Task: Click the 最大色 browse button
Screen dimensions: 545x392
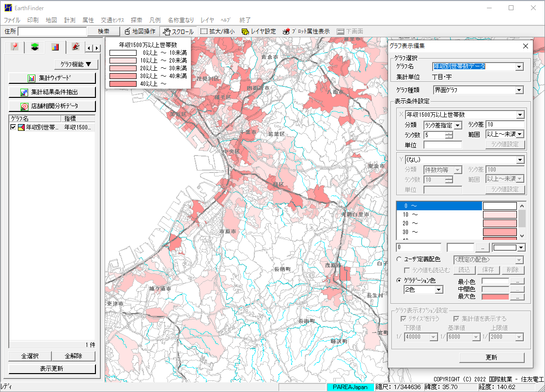Action: pos(517,297)
